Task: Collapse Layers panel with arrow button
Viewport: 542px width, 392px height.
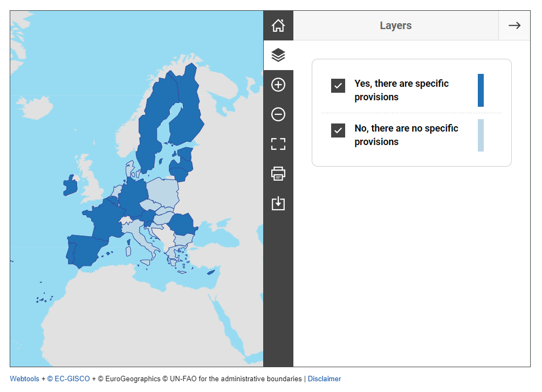Action: pyautogui.click(x=514, y=25)
